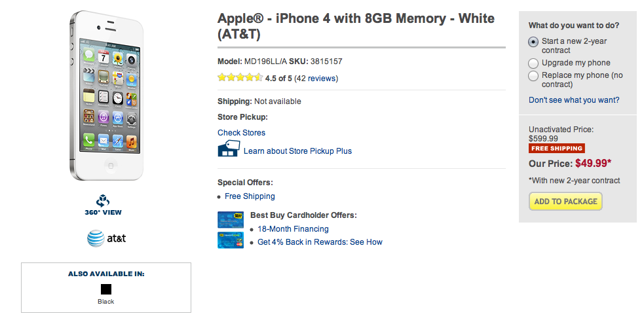Click the white iPhone 4 product image
The height and width of the screenshot is (322, 644).
[106, 95]
